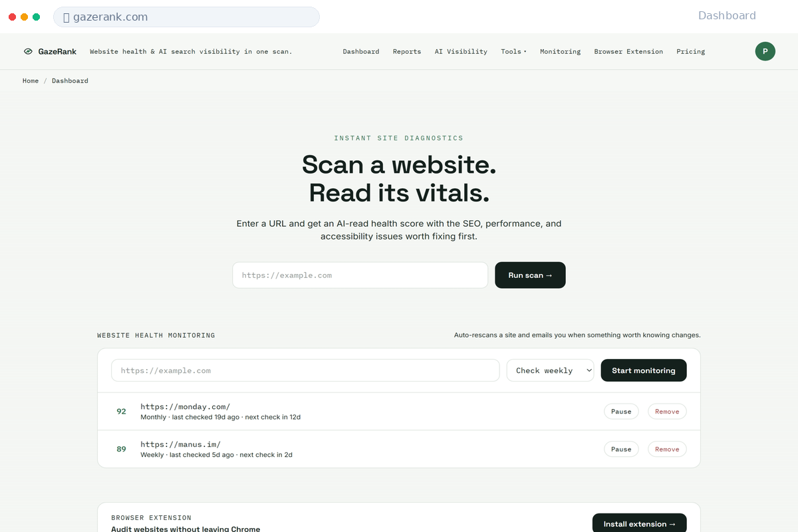Click Install extension button
Viewport: 798px width, 532px height.
click(x=639, y=523)
